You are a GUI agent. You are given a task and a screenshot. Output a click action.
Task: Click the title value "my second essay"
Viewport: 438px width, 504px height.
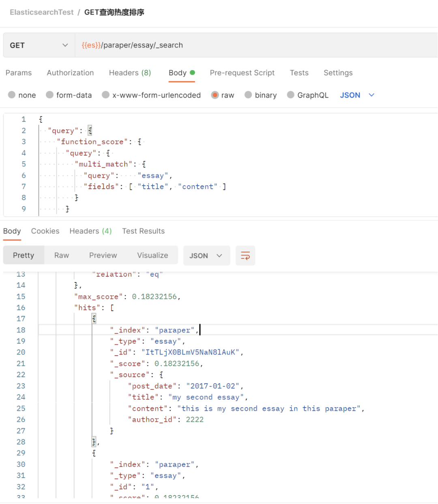(206, 397)
